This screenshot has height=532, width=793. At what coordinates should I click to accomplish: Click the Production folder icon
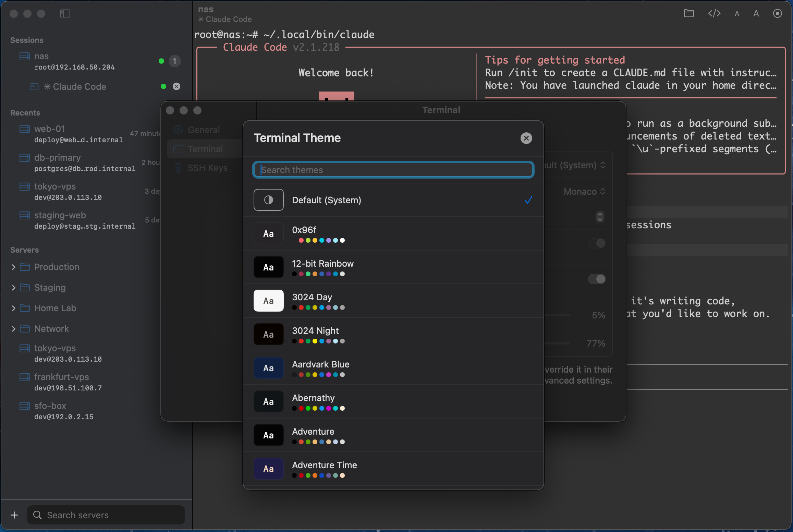(25, 267)
